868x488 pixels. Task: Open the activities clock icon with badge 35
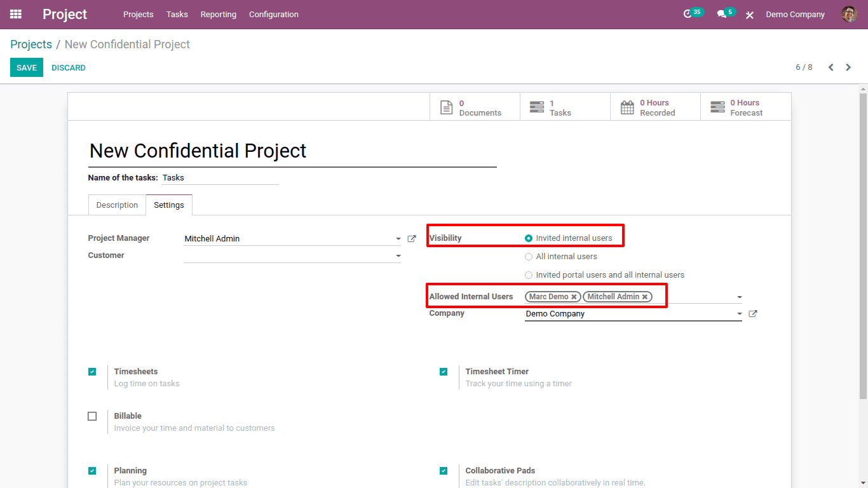click(x=688, y=14)
